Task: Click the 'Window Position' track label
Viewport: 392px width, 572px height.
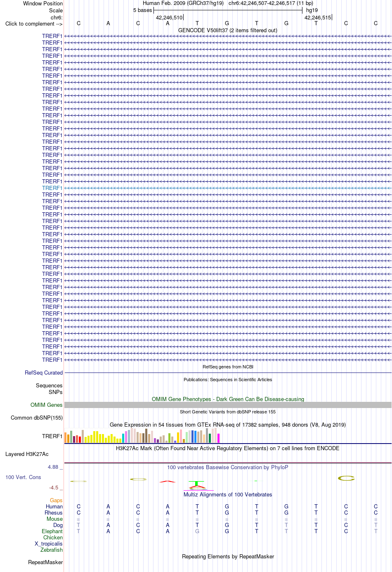Action: point(43,3)
